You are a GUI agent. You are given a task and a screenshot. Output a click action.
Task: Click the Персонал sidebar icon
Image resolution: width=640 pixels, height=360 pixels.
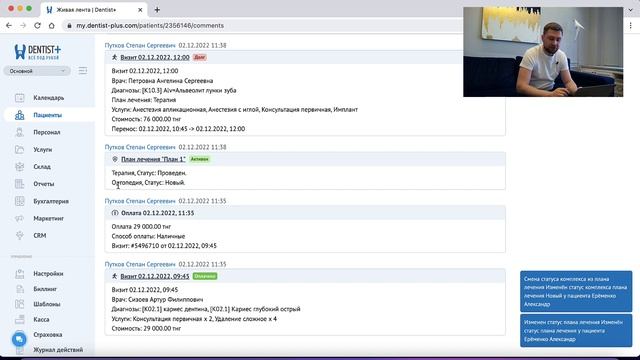coord(20,132)
